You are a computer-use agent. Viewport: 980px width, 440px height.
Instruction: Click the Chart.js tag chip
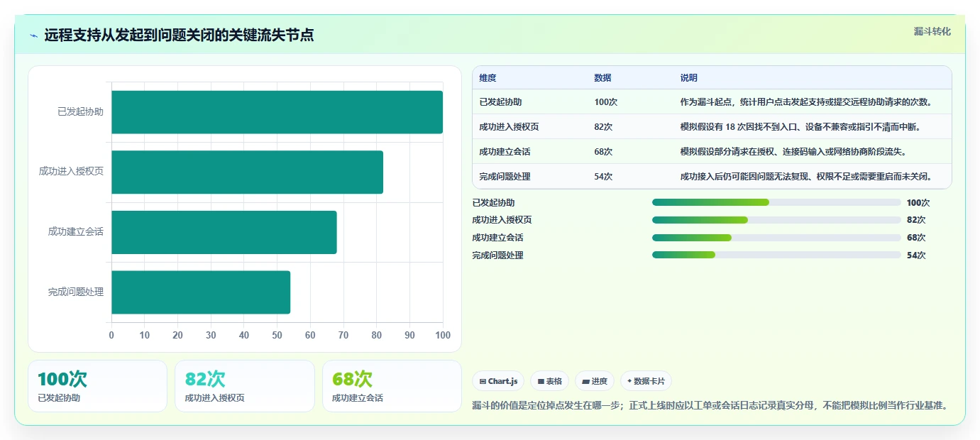[499, 381]
